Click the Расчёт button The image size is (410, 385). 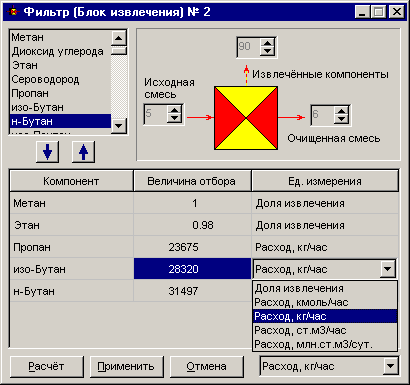(x=47, y=366)
